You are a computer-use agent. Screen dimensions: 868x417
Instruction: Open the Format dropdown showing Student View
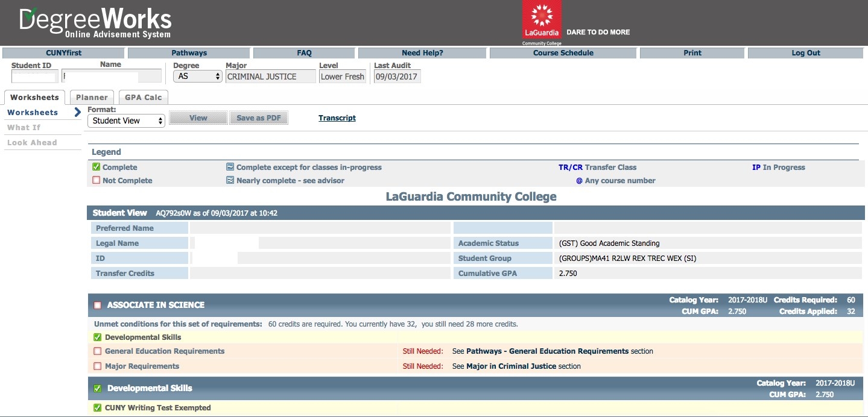point(126,121)
